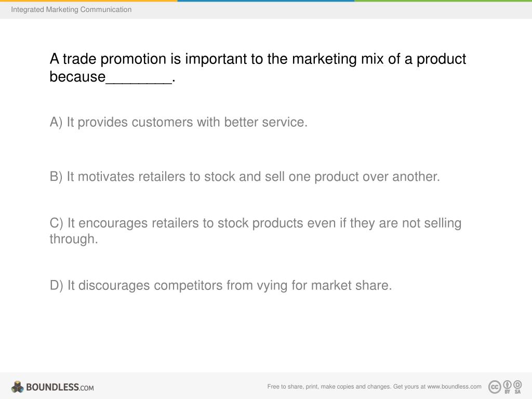Click the Integrated Marketing Communication header
This screenshot has width=532, height=399.
pyautogui.click(x=71, y=9)
